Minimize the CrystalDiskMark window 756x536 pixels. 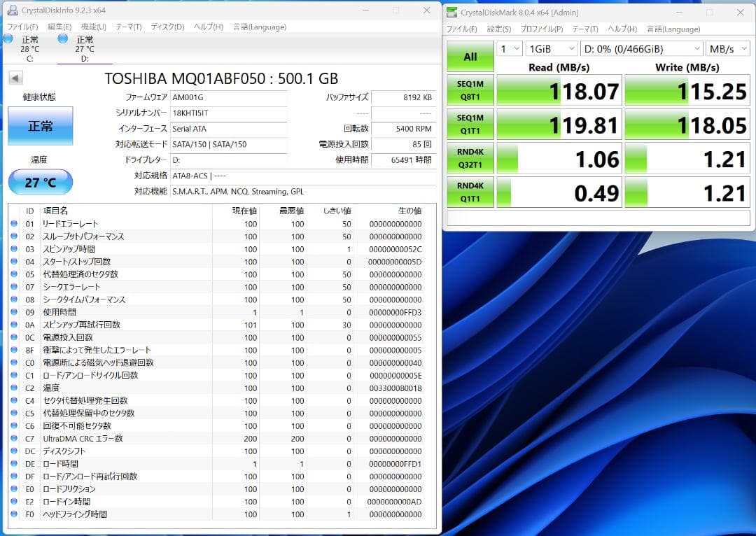pyautogui.click(x=679, y=13)
